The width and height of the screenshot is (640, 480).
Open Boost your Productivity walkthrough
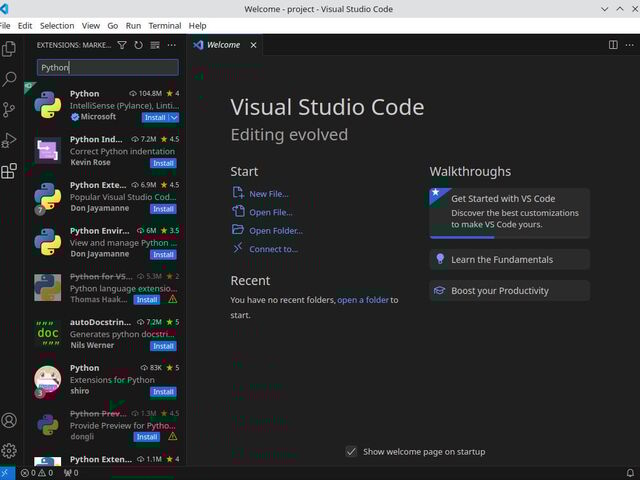click(x=509, y=291)
